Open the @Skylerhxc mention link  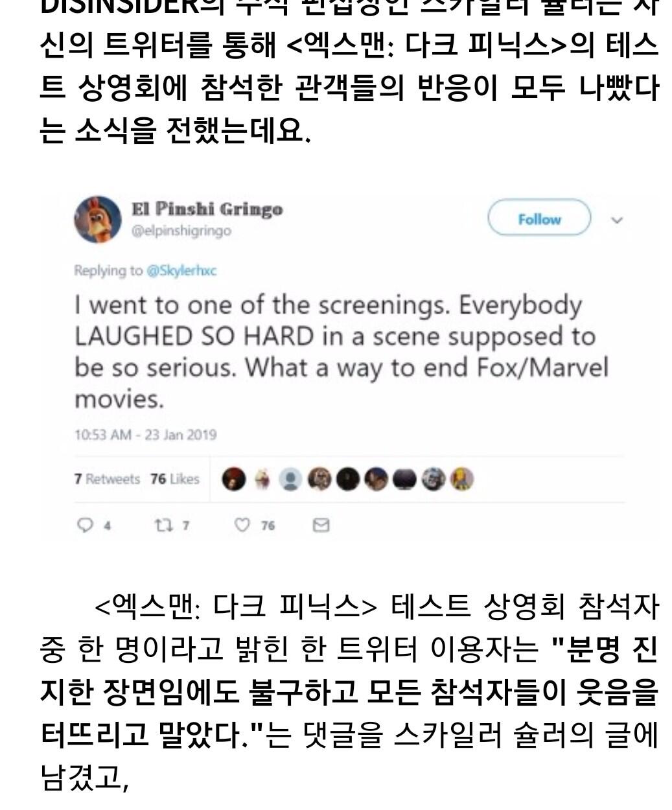tap(181, 271)
